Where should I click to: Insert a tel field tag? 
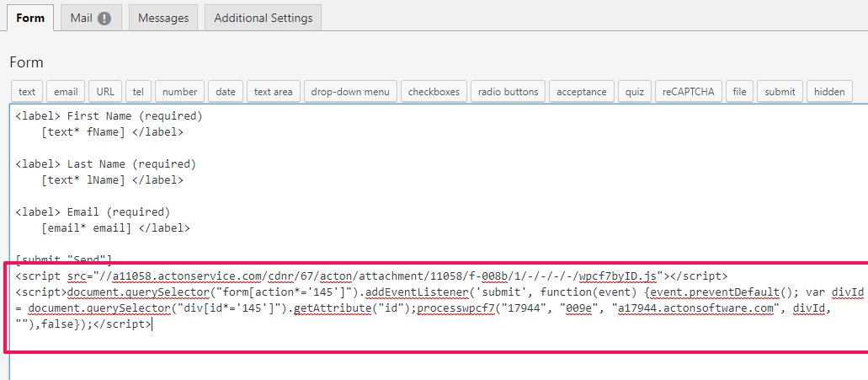tap(138, 91)
